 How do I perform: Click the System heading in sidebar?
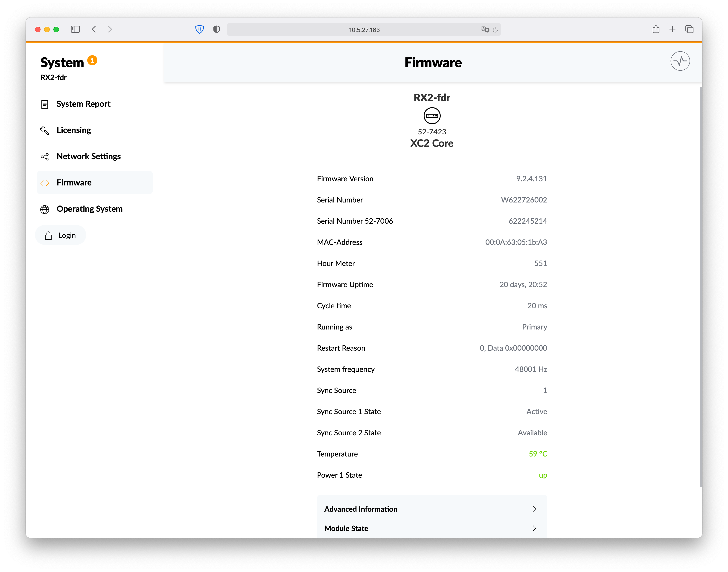tap(62, 63)
